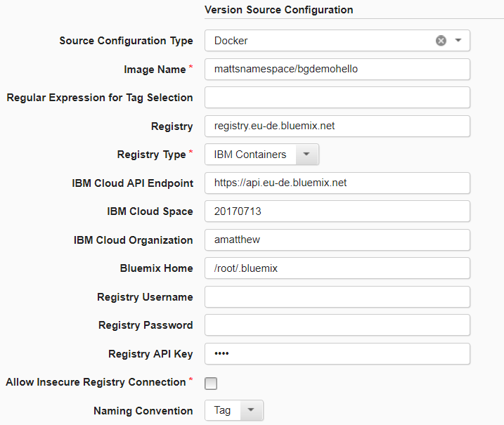This screenshot has width=504, height=425.
Task: Edit the IBM Cloud Space field
Action: 337,211
